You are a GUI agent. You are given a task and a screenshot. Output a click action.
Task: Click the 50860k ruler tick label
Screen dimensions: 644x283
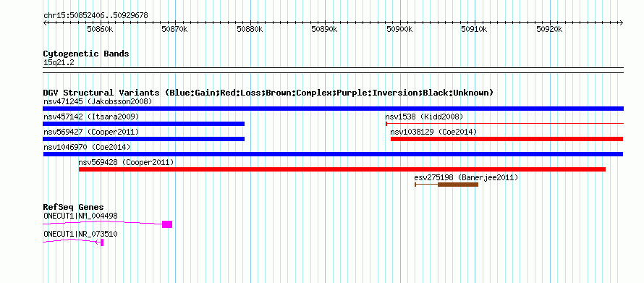click(100, 29)
